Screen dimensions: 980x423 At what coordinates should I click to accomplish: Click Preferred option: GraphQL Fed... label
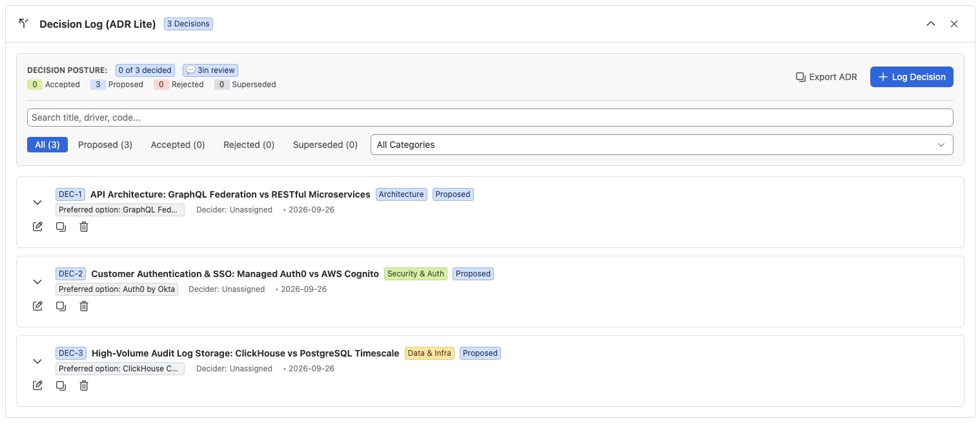[120, 210]
